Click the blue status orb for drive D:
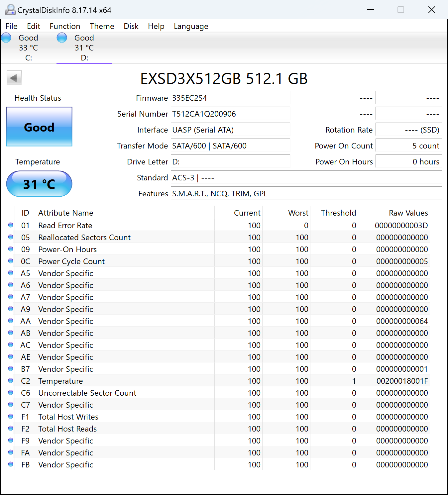Viewport: 448px width, 495px height. 62,38
